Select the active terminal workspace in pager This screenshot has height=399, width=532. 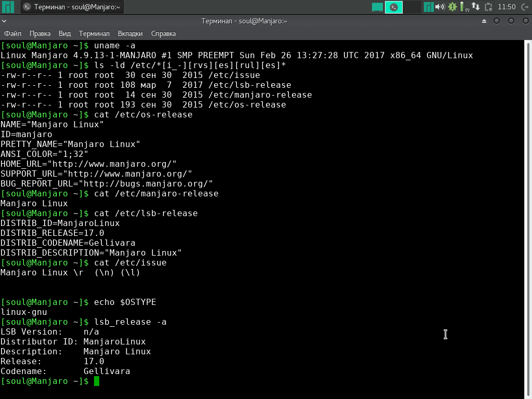click(x=394, y=7)
